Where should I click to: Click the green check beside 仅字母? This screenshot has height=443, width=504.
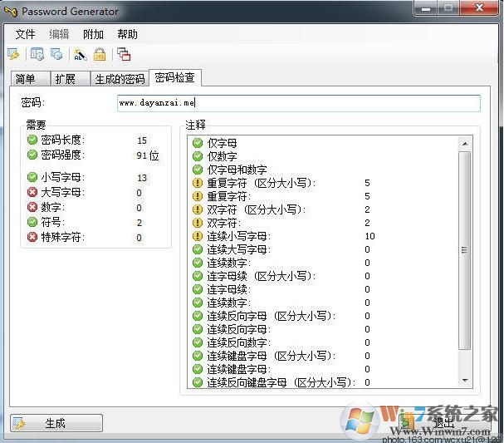[198, 143]
